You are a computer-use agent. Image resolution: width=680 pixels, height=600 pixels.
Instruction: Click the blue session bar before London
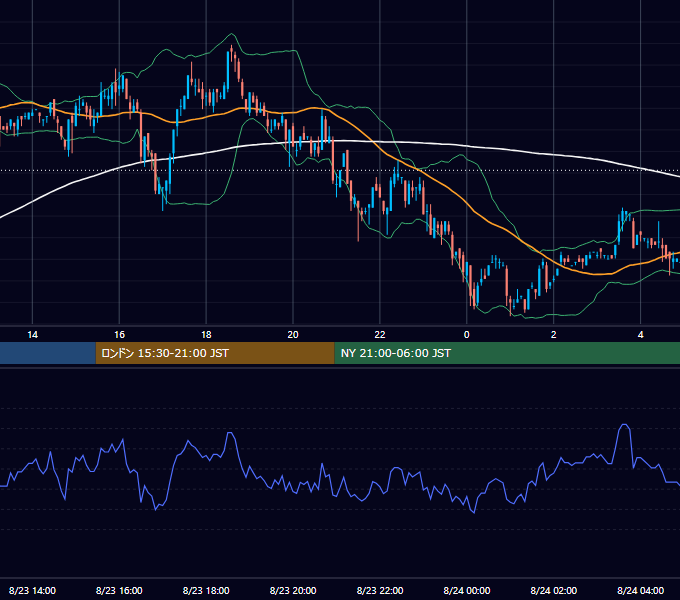[48, 353]
